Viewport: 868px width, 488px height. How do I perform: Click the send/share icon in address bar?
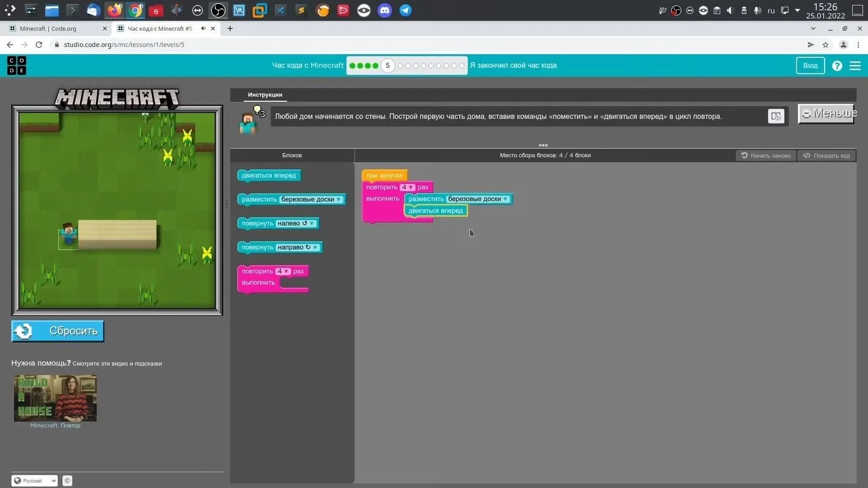(811, 45)
